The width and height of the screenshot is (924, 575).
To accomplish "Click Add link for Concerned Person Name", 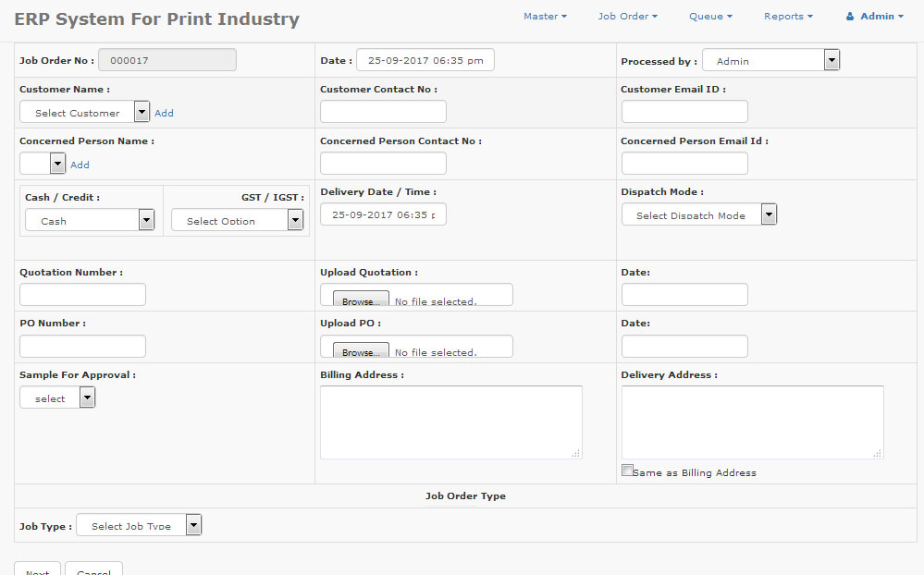I will (80, 165).
